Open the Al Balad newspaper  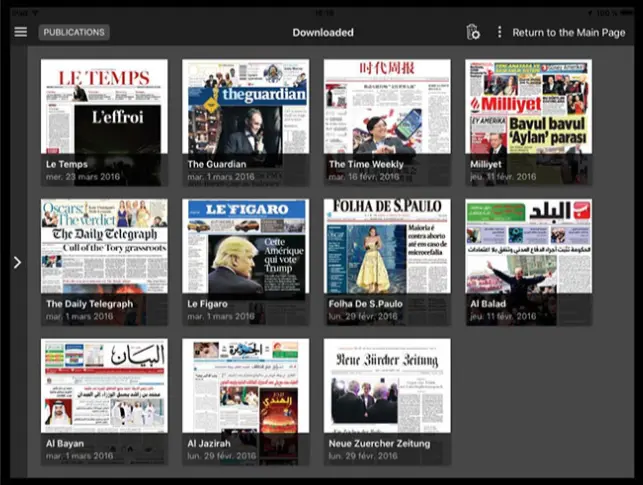click(529, 262)
